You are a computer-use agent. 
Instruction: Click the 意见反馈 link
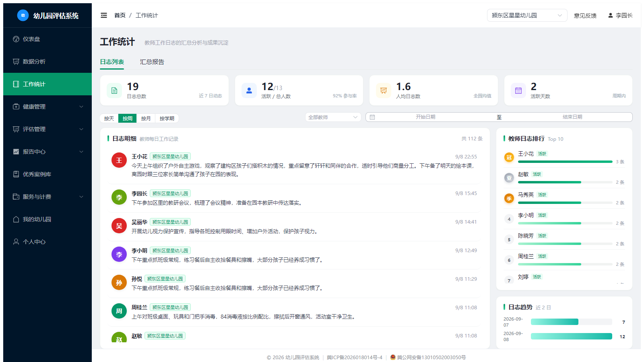(585, 16)
